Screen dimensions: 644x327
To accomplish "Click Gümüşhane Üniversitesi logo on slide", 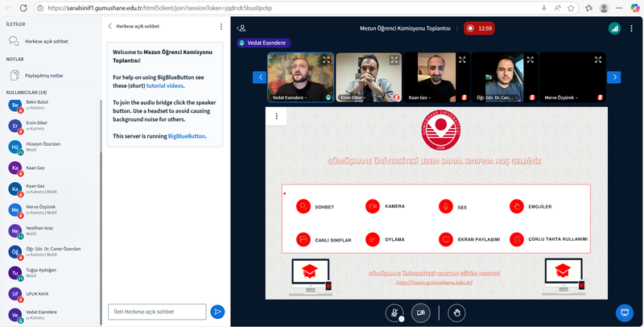I will (440, 130).
